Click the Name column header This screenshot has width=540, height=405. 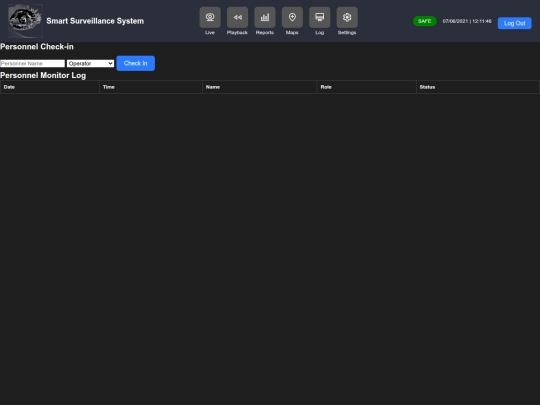coord(260,87)
